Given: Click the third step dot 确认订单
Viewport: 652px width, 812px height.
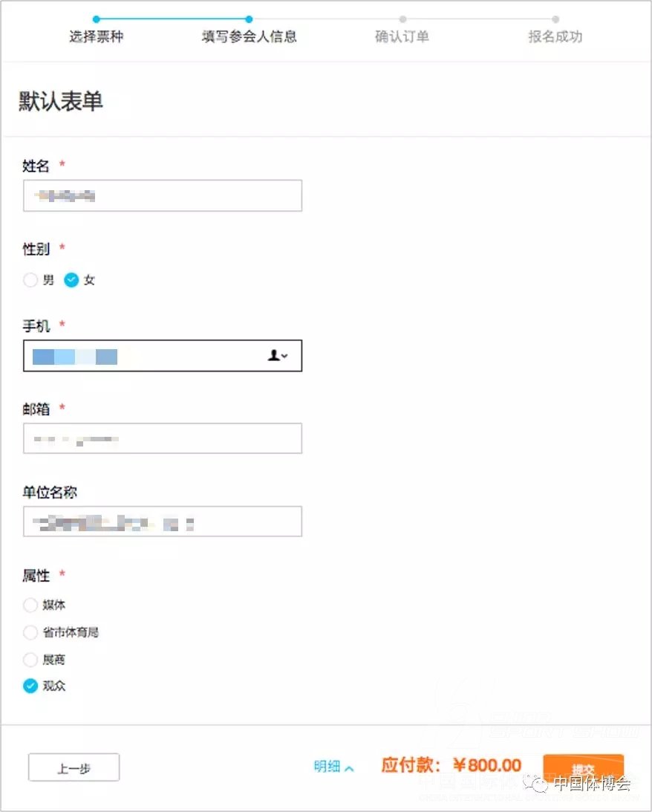Looking at the screenshot, I should [x=402, y=19].
